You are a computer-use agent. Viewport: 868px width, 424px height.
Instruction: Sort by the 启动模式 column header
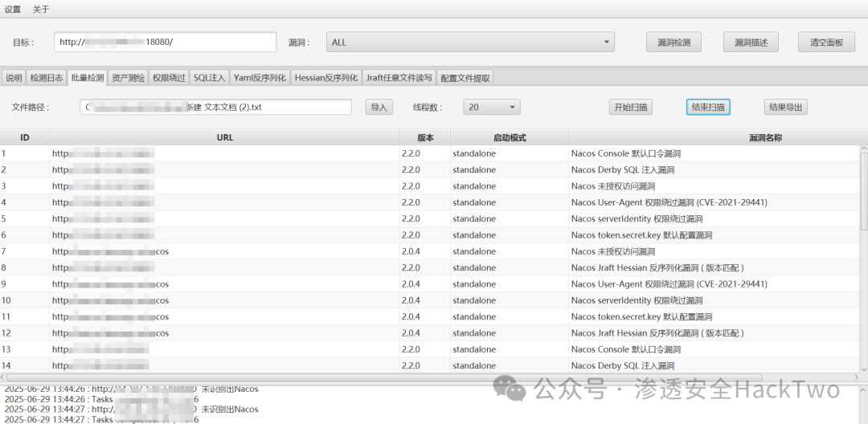tap(510, 137)
